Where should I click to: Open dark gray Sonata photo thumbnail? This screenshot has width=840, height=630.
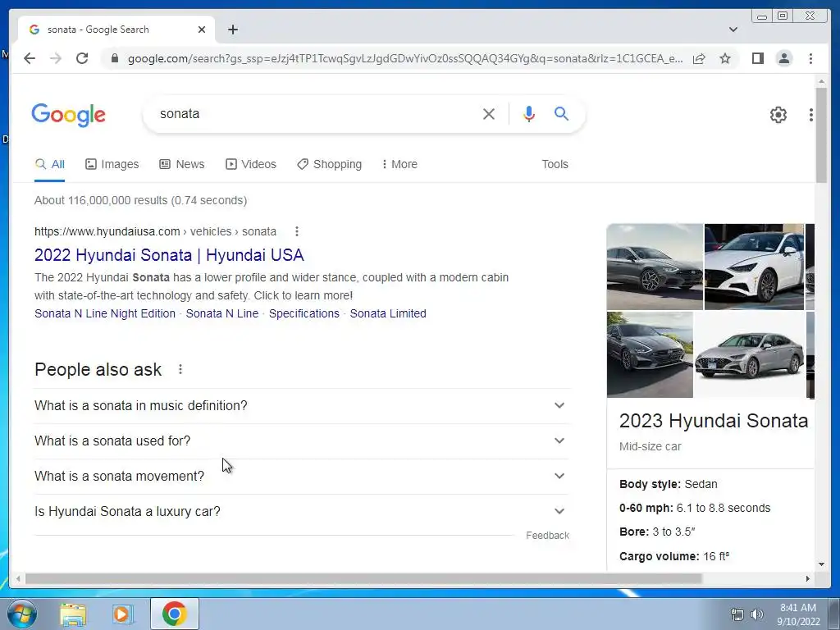655,267
